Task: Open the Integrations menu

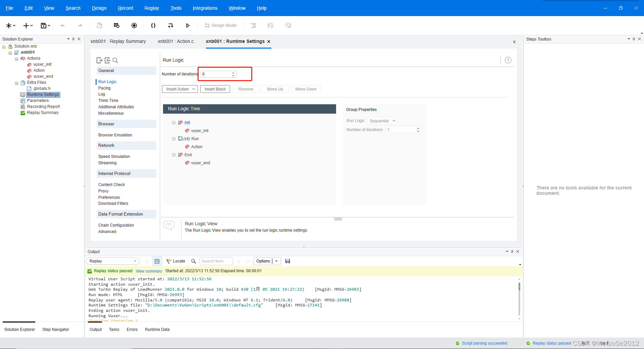Action: click(205, 8)
